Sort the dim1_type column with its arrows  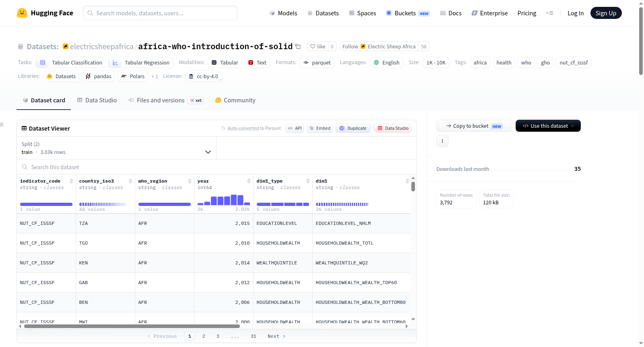coord(308,181)
